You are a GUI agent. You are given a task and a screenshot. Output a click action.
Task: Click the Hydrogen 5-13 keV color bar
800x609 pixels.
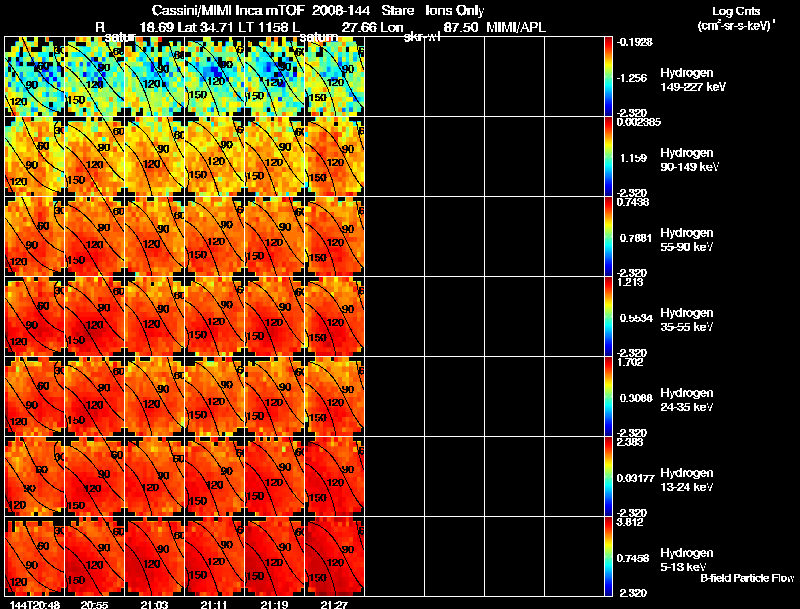tap(608, 556)
